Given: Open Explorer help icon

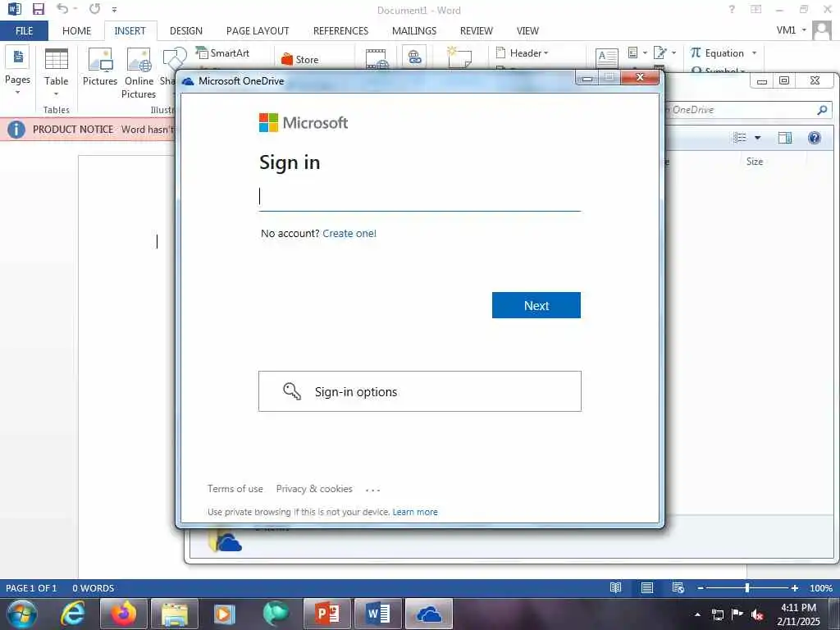Looking at the screenshot, I should coord(815,138).
